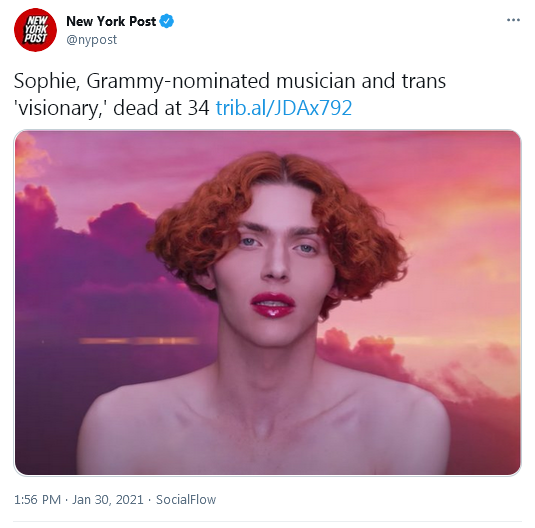The width and height of the screenshot is (535, 528).
Task: Click the word Sophie in the tweet
Action: pyautogui.click(x=47, y=81)
